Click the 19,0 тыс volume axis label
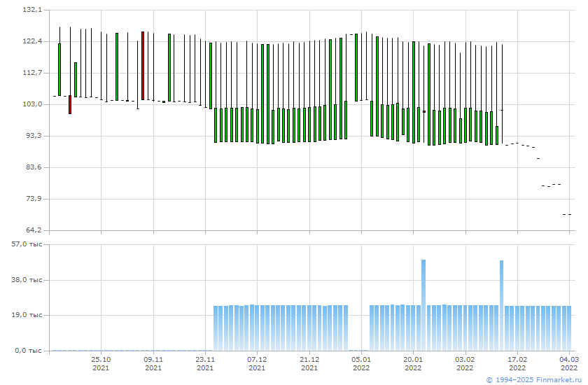This screenshot has width=588, height=385. [27, 315]
